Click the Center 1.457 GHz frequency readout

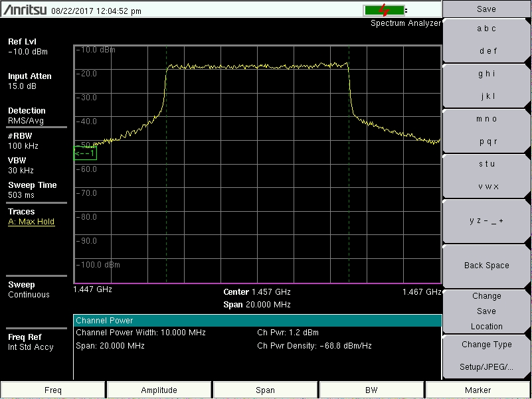(x=257, y=292)
